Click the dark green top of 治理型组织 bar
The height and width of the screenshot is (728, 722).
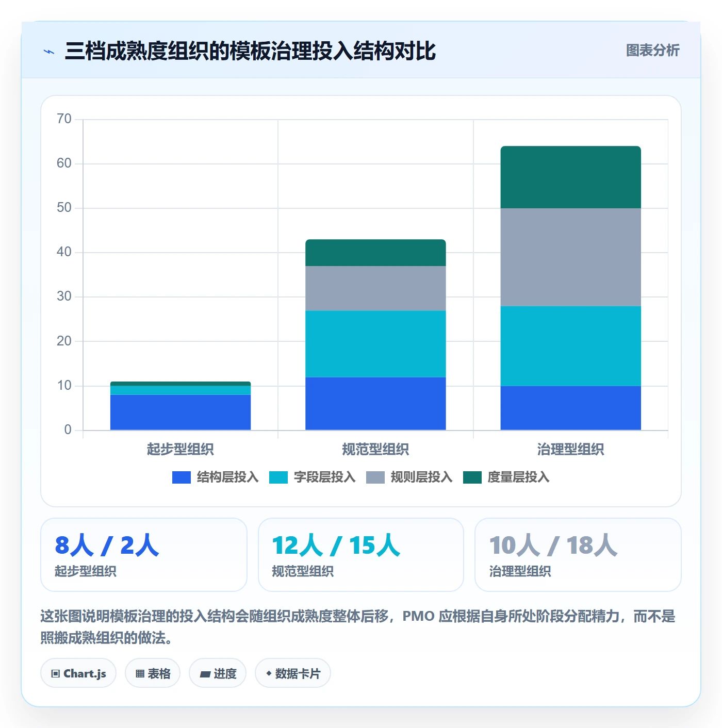coord(571,177)
